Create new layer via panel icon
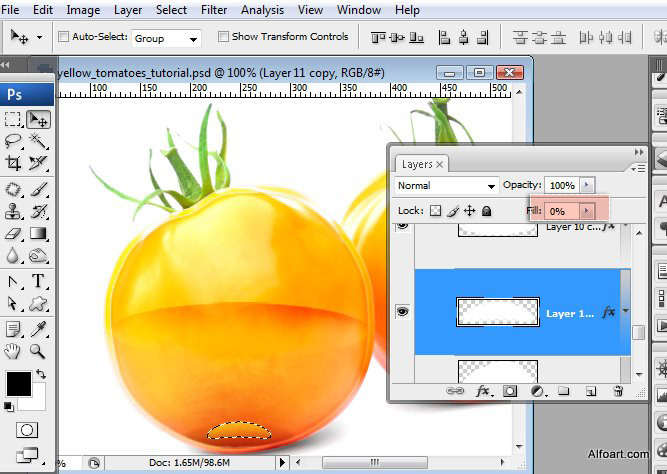Screen dimensions: 667x474 pyautogui.click(x=591, y=391)
